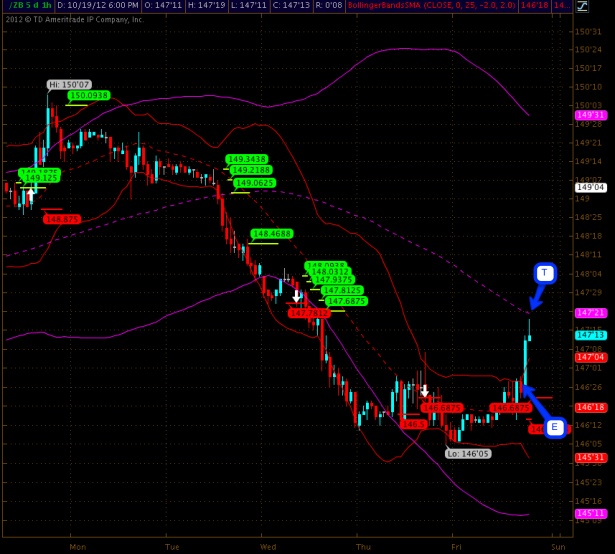Click the Wed label on time axis
Screen dimensions: 615x554
268,547
